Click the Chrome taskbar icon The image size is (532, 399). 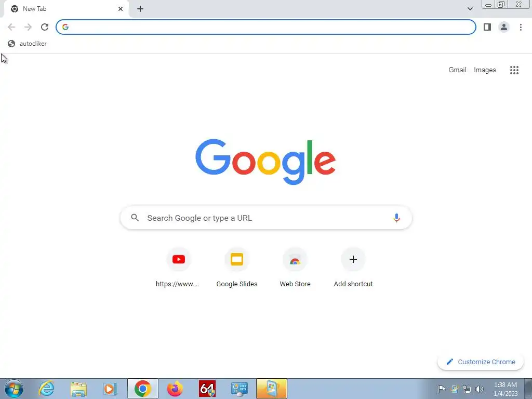[143, 389]
